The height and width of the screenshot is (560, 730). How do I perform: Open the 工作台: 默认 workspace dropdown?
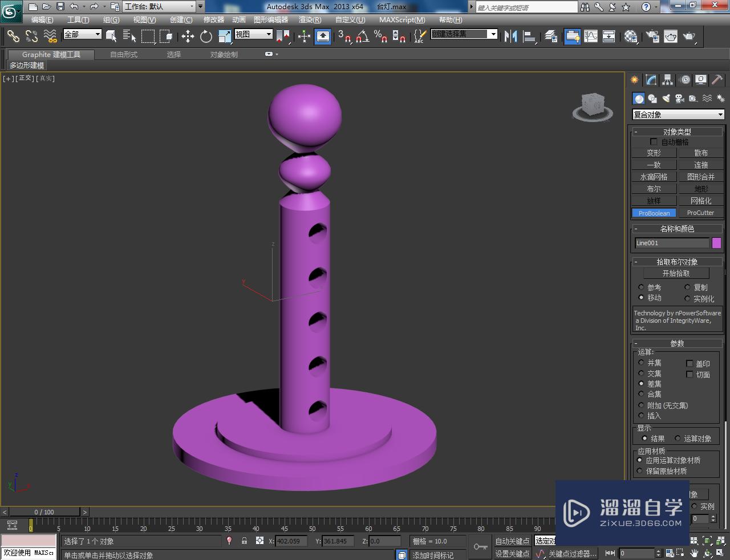coord(159,7)
